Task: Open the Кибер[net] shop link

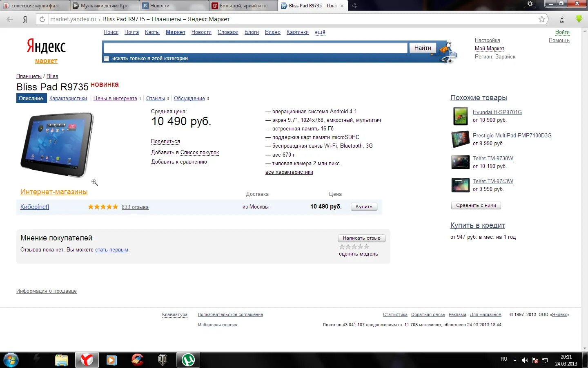Action: click(x=35, y=207)
